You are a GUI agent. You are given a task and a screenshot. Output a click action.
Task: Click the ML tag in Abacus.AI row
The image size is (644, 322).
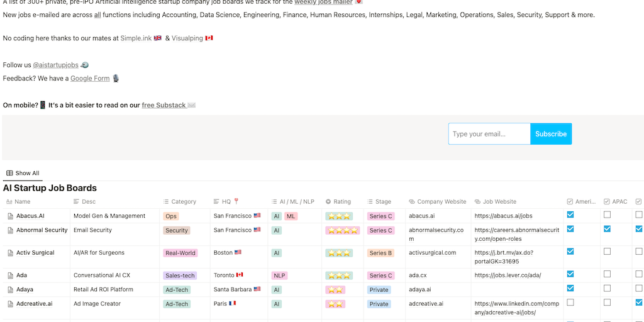pos(291,216)
